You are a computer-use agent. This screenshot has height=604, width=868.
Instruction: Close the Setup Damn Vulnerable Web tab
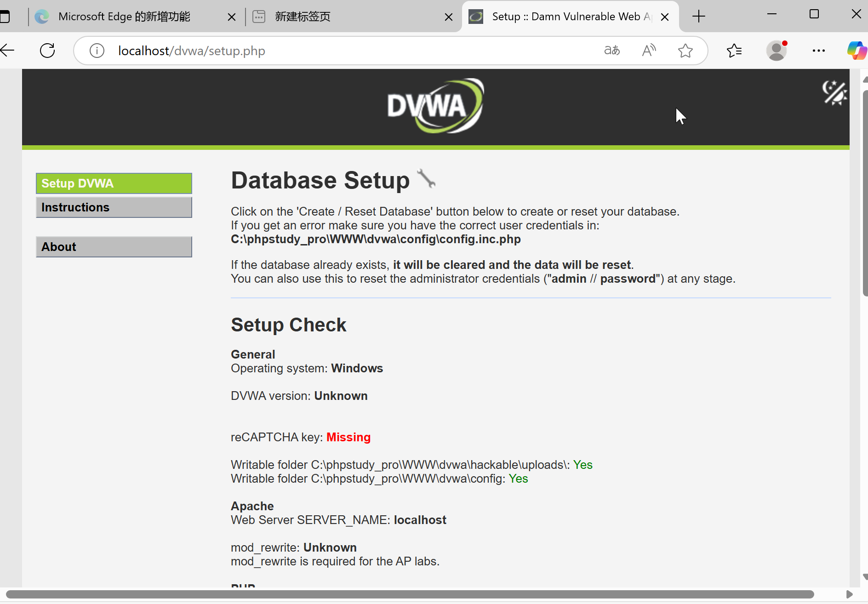coord(665,17)
